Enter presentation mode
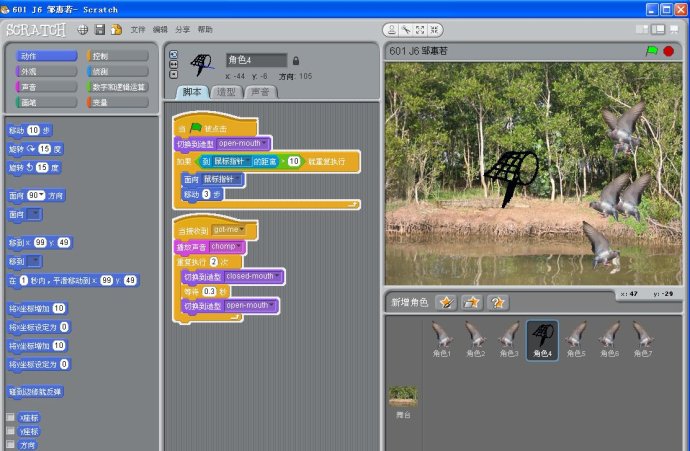The width and height of the screenshot is (690, 451). coord(674,29)
